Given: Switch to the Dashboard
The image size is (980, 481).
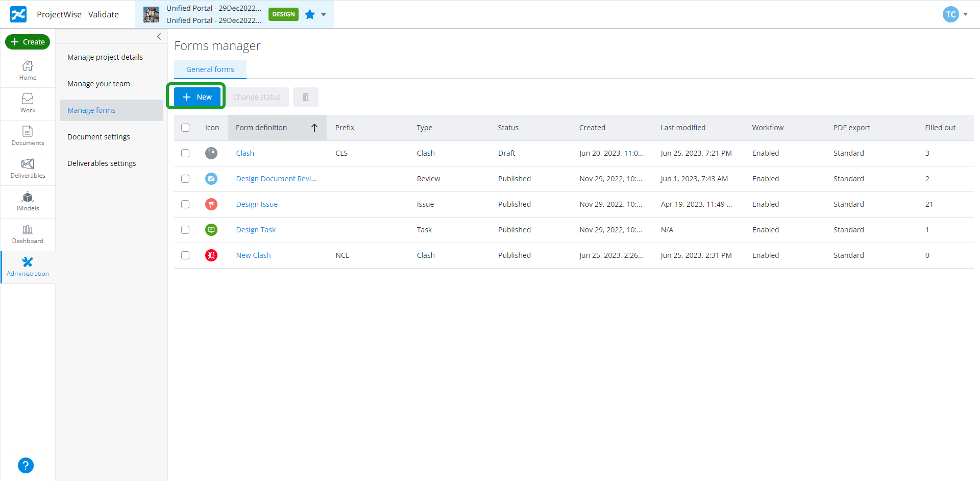Looking at the screenshot, I should tap(28, 234).
